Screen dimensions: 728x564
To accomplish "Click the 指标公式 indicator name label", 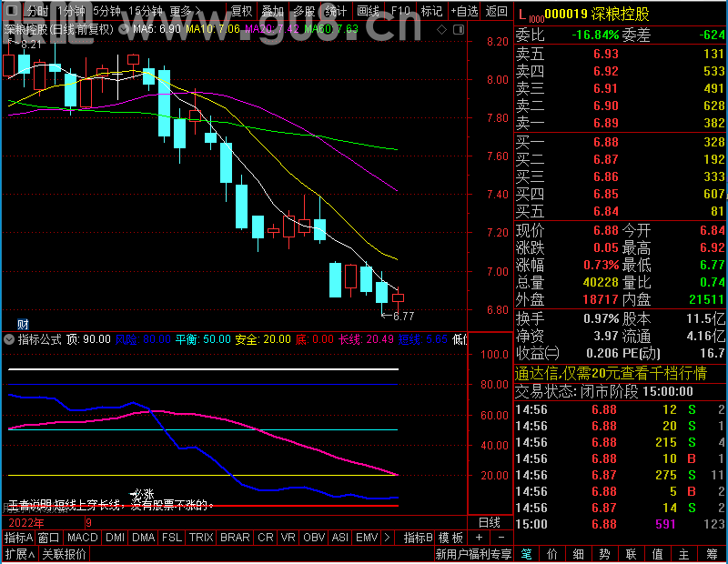I will 39,339.
